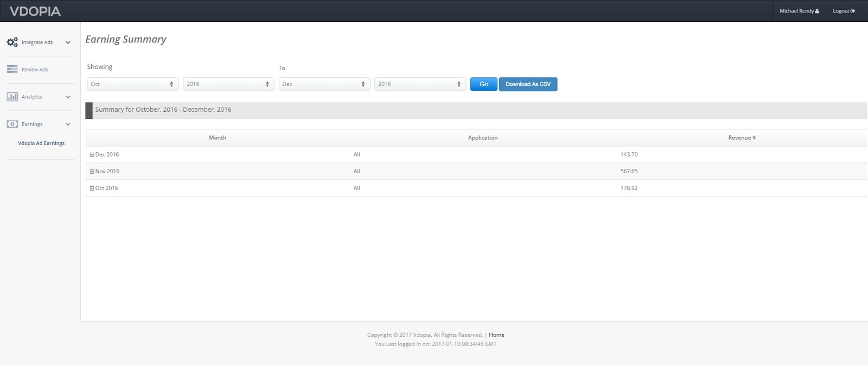Open the start month dropdown showing Oct
This screenshot has width=868, height=365.
pyautogui.click(x=132, y=84)
